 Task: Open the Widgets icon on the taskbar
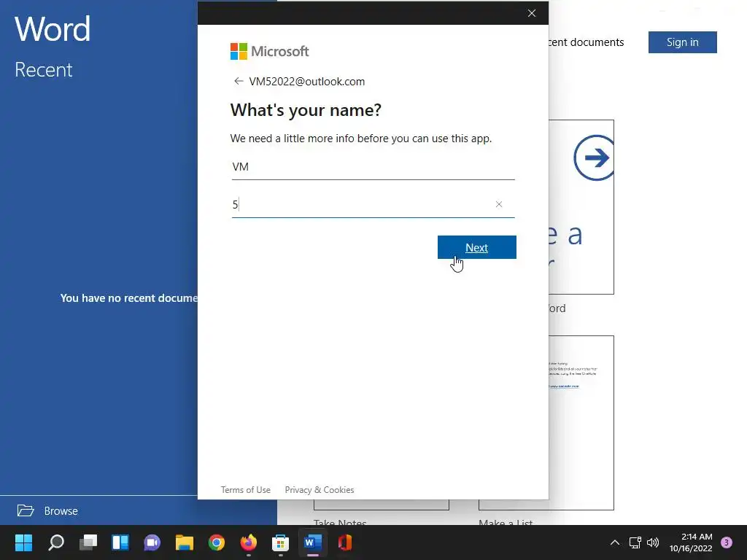coord(120,542)
